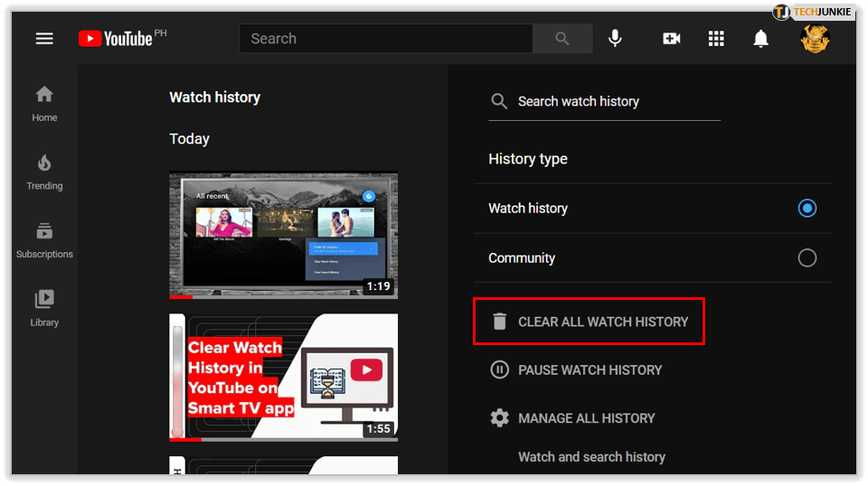Go to Home in sidebar
The image size is (868, 486).
(44, 103)
